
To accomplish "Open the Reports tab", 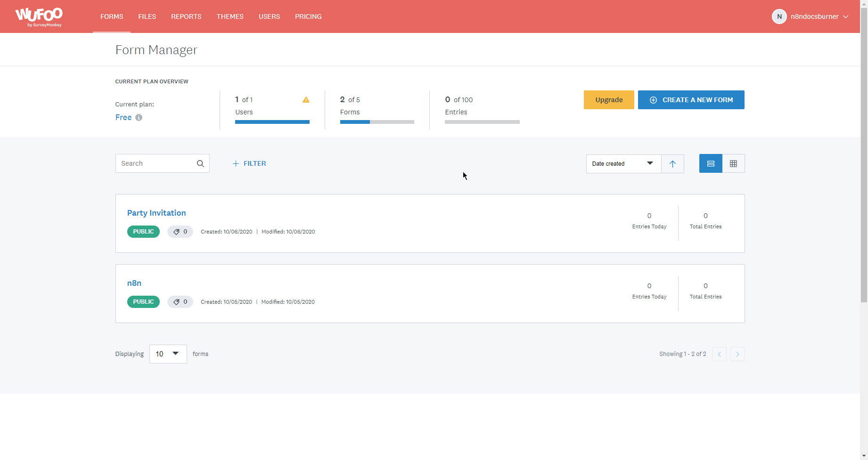I will [186, 16].
